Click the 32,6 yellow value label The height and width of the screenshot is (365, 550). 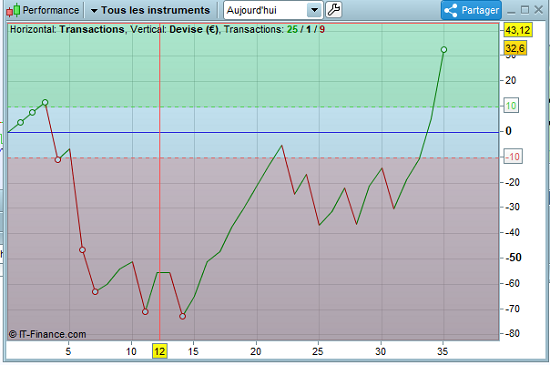pyautogui.click(x=515, y=48)
